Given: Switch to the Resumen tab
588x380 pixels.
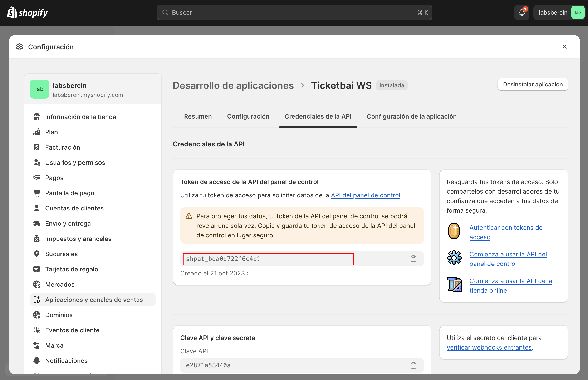Looking at the screenshot, I should click(198, 116).
